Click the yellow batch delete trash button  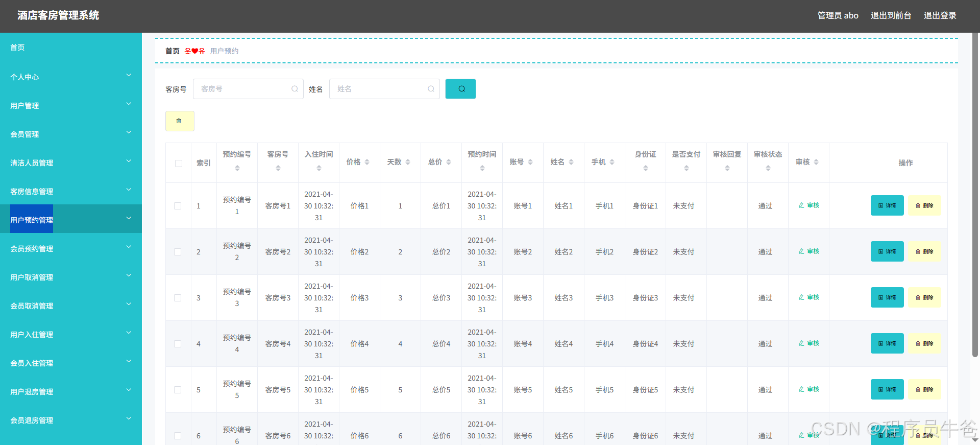tap(180, 121)
